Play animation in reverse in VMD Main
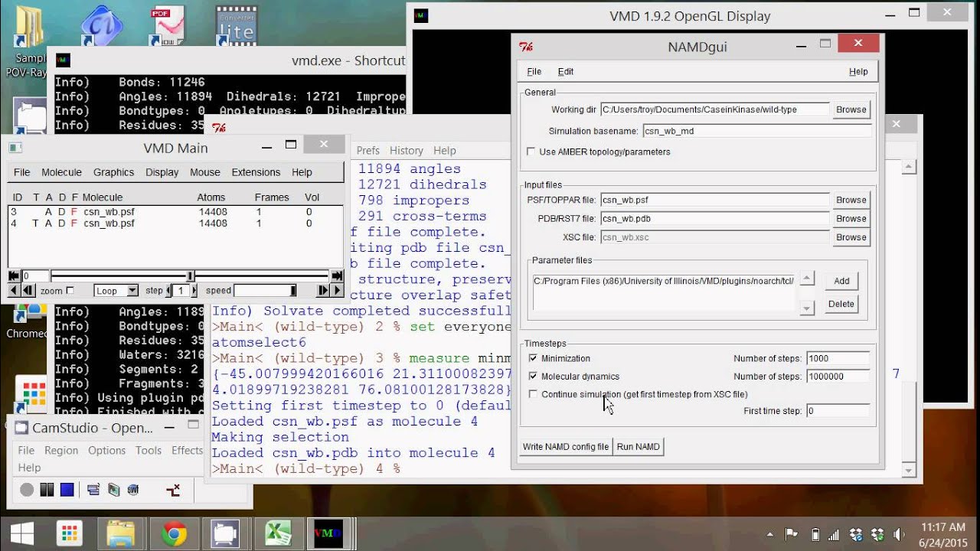The height and width of the screenshot is (551, 980). [13, 291]
